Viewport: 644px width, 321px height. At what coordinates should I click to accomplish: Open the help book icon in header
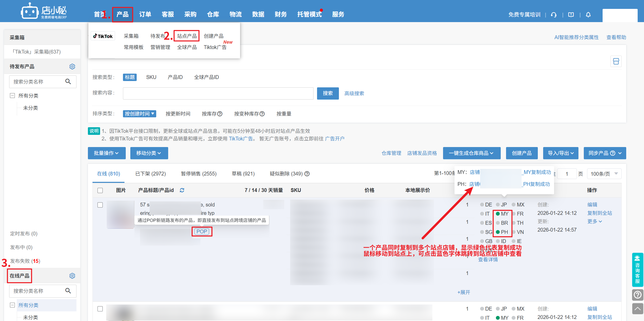click(x=571, y=15)
